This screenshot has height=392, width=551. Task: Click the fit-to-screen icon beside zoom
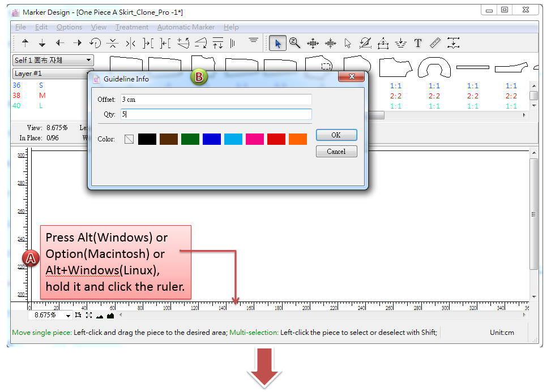pos(89,315)
